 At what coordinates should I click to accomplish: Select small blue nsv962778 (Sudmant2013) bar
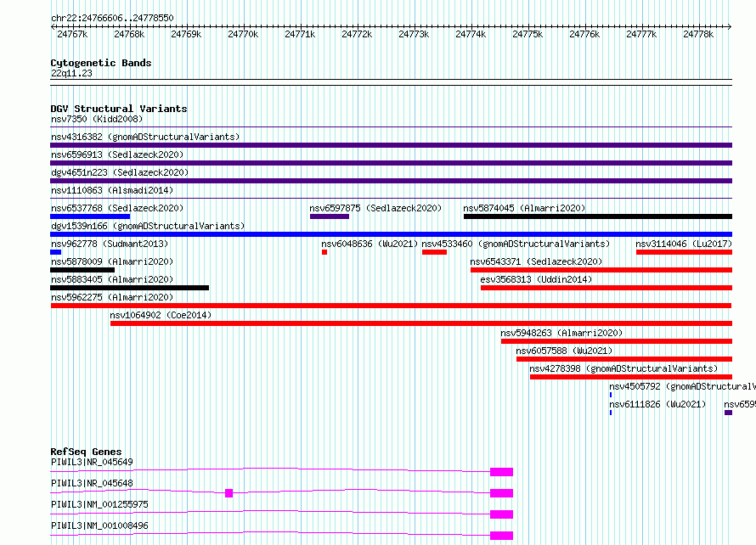tap(55, 252)
